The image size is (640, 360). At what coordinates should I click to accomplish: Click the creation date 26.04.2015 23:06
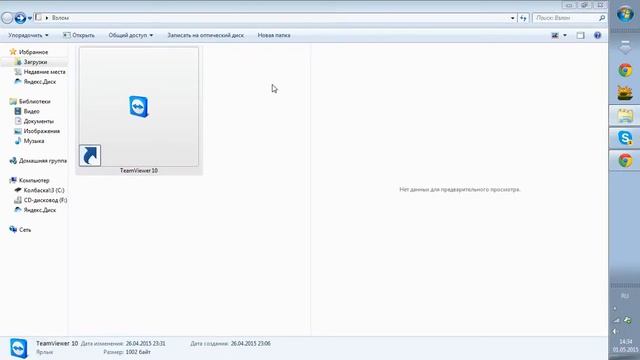point(250,344)
